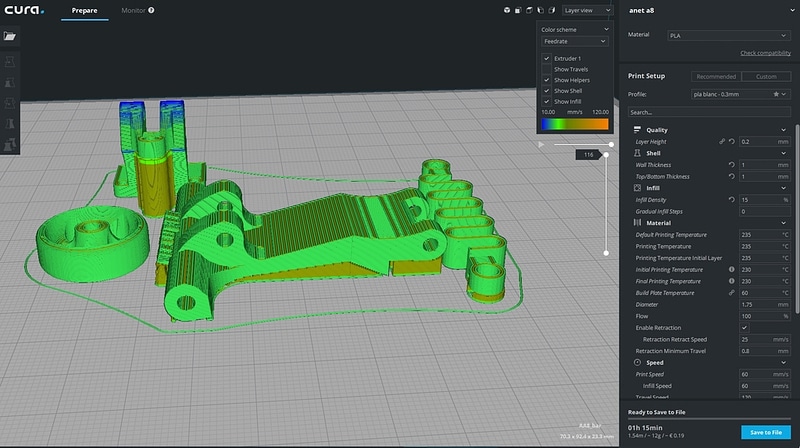The image size is (800, 448).
Task: Click the Cura logo
Action: (x=24, y=10)
